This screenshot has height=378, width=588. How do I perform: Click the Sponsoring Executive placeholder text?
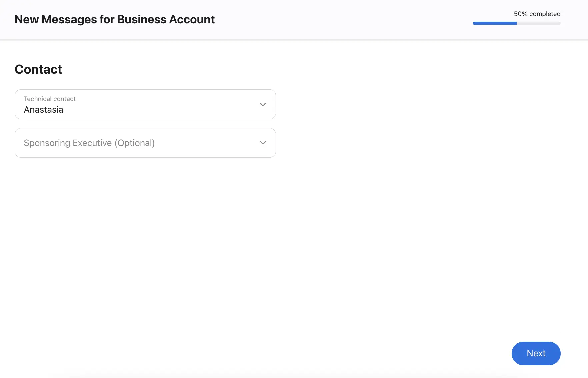89,143
